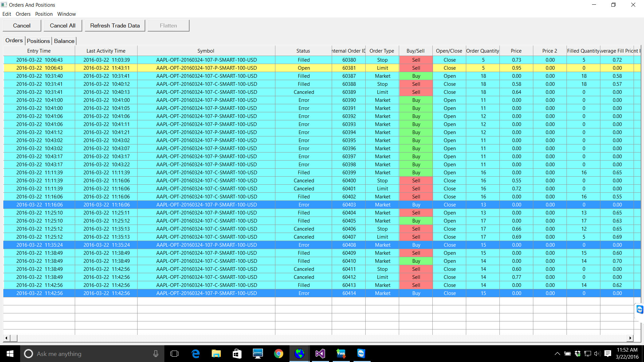Click the horizontal scrollbar left arrow
This screenshot has width=644, height=362.
pos(6,338)
